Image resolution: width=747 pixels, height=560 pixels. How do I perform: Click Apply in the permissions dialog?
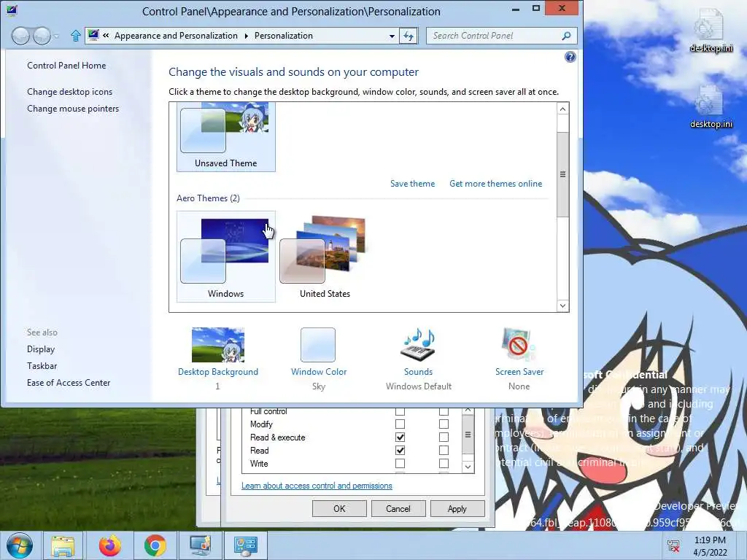(457, 508)
